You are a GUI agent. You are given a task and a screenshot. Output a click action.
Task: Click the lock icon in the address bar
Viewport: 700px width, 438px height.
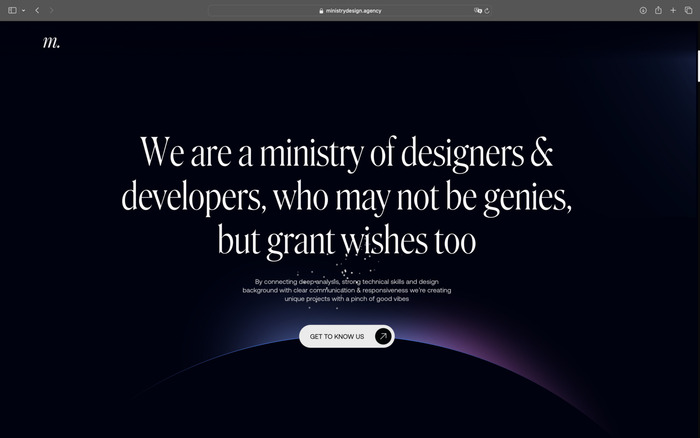[x=321, y=11]
